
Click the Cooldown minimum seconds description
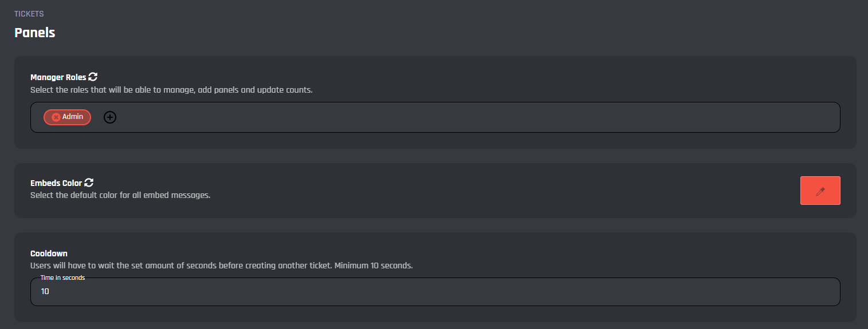221,265
